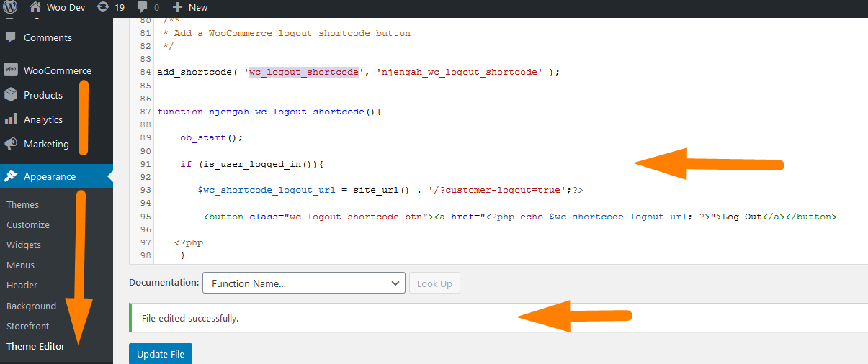Click the plus icon next to New

(177, 7)
